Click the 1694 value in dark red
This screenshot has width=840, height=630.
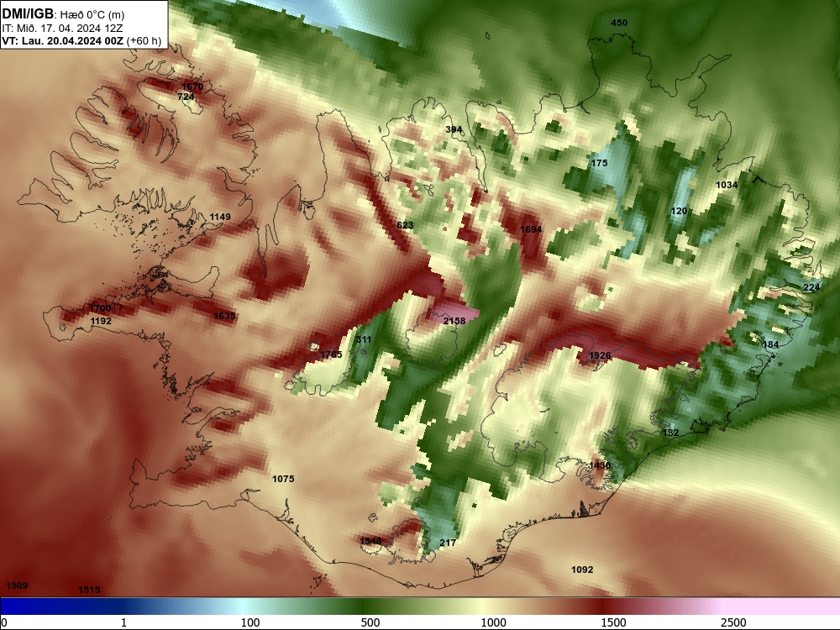tap(531, 229)
